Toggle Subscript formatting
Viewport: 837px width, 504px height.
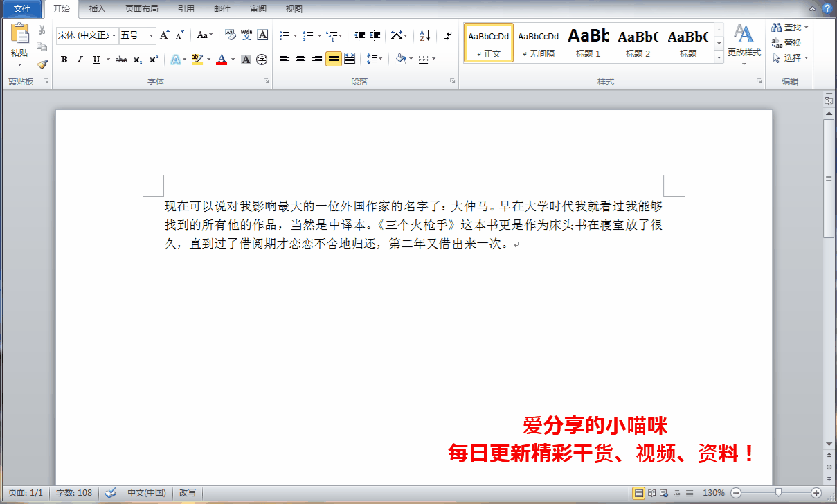tap(137, 60)
